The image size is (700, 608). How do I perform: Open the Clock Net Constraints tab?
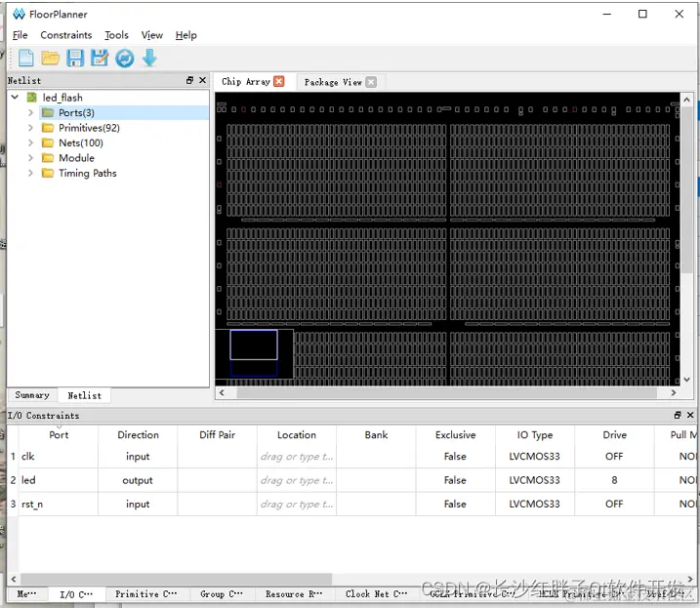[376, 593]
